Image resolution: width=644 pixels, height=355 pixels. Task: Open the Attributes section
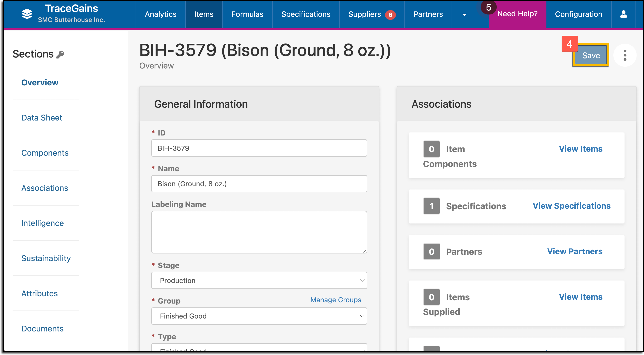[39, 293]
